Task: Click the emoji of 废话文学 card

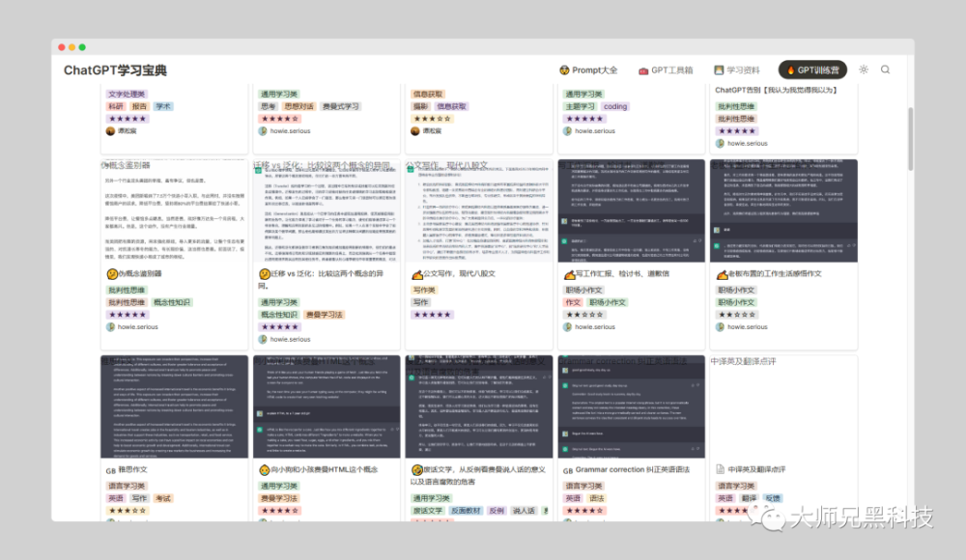Action: (x=417, y=470)
